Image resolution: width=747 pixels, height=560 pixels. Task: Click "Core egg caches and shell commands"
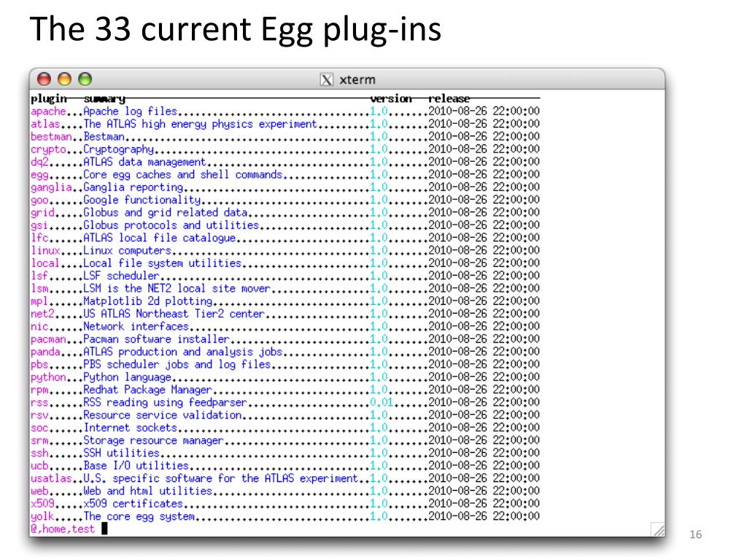pyautogui.click(x=183, y=175)
